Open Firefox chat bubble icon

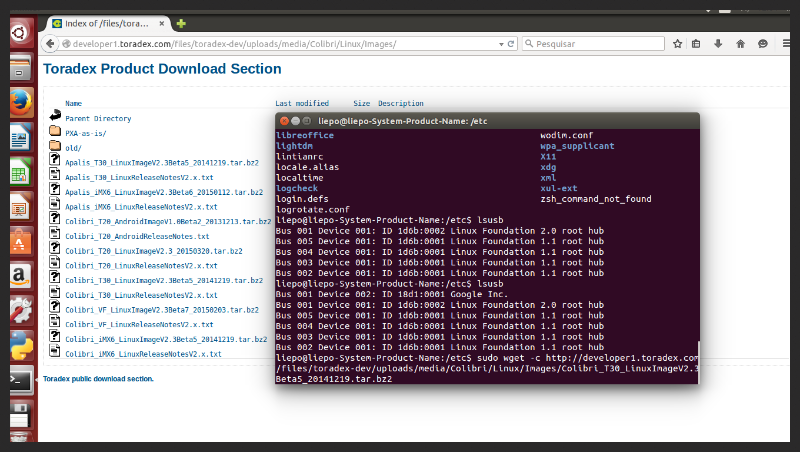coord(763,44)
